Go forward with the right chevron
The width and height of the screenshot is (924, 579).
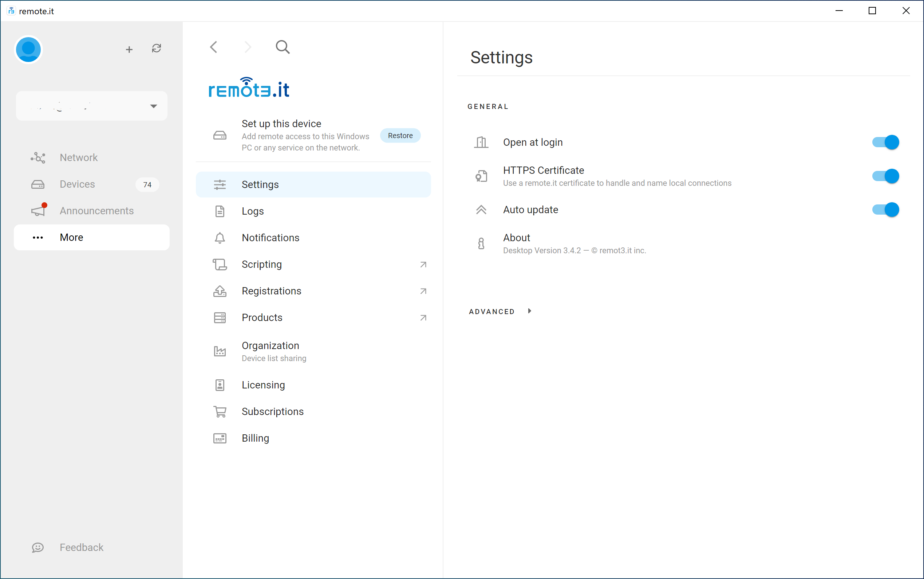pyautogui.click(x=248, y=47)
